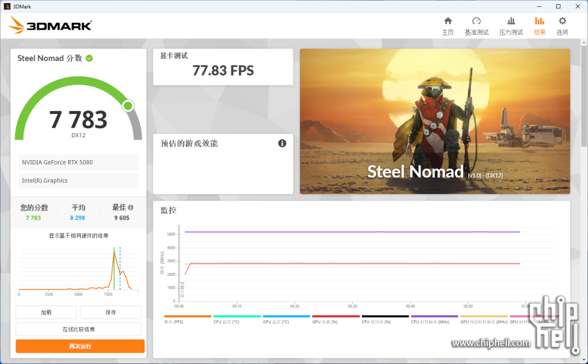
Task: Click the scrollbar down arrow
Action: click(584, 360)
